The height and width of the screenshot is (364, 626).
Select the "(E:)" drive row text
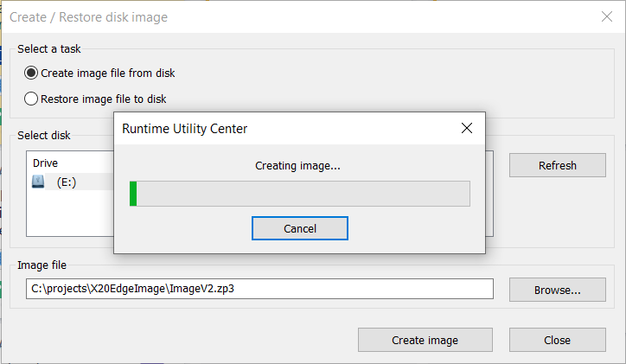tap(67, 182)
